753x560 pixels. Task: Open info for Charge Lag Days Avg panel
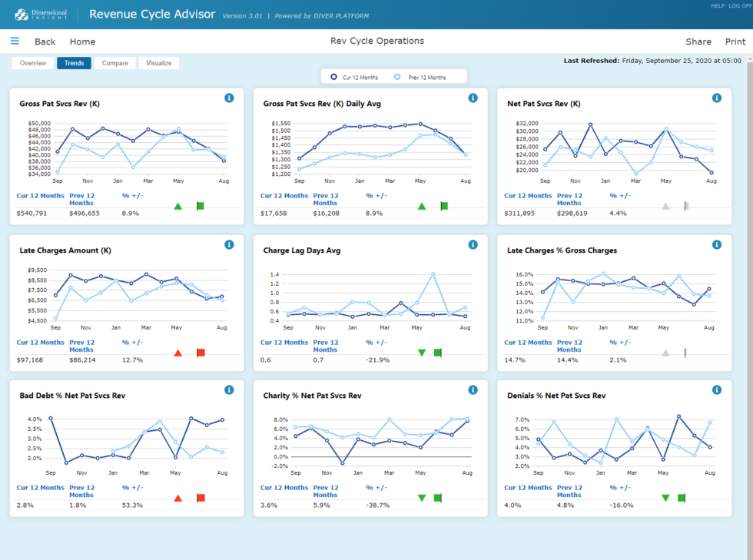pos(473,244)
